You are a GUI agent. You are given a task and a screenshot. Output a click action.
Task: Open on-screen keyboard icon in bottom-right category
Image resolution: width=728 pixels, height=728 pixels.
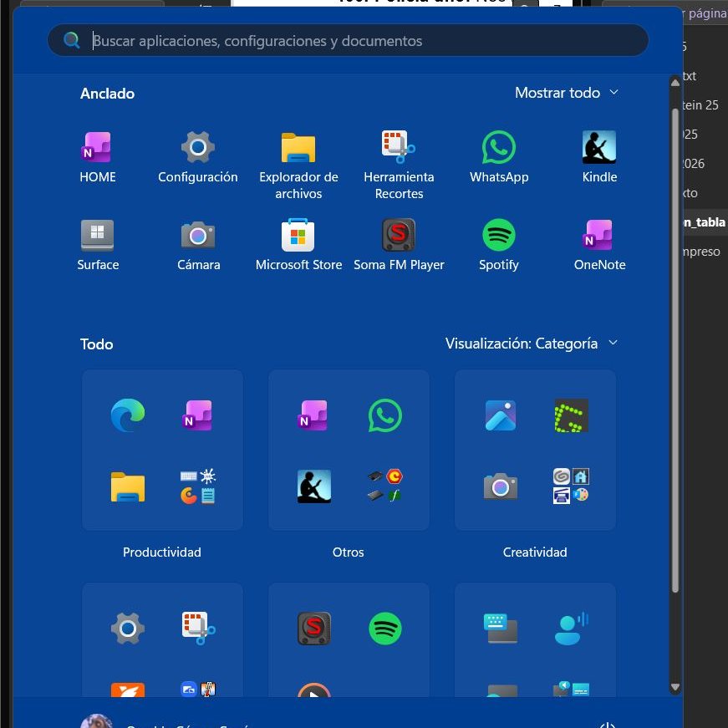coord(500,629)
